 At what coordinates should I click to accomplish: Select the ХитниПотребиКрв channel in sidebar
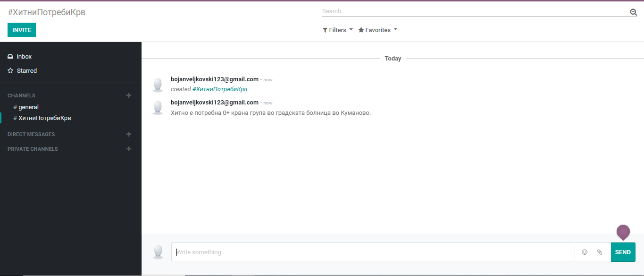[44, 118]
